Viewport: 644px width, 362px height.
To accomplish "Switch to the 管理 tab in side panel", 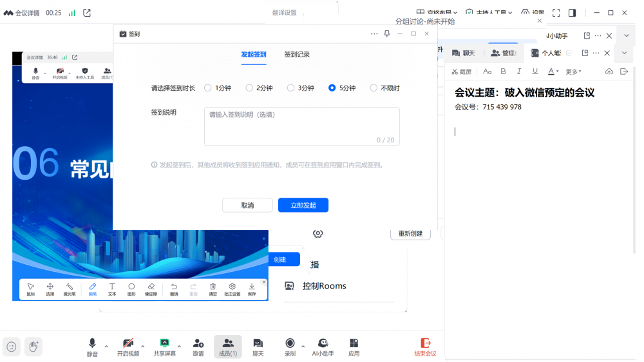I will tap(503, 53).
